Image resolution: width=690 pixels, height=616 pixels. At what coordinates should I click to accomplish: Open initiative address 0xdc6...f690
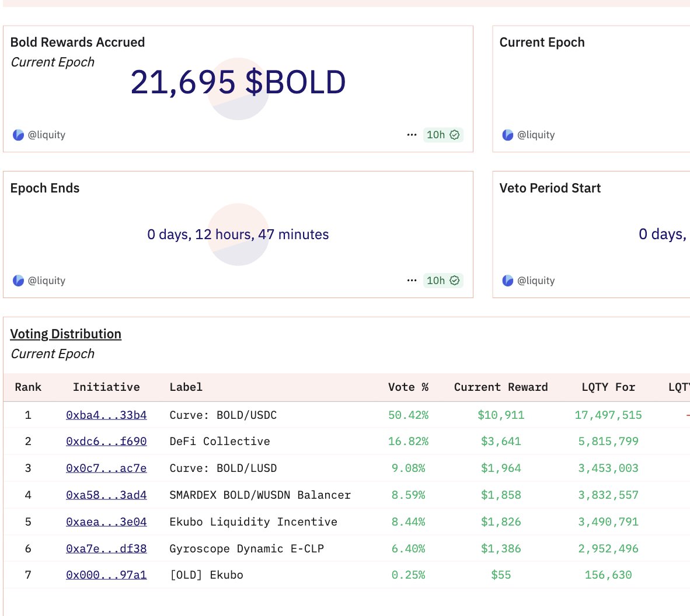coord(106,441)
